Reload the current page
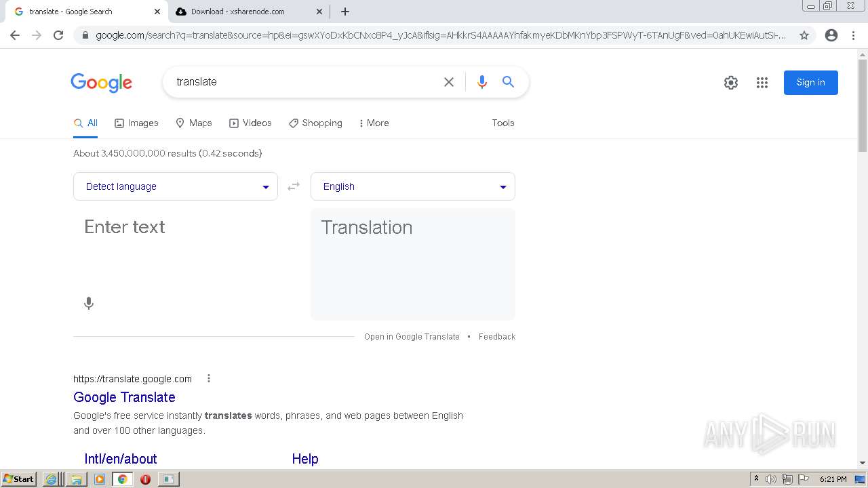The height and width of the screenshot is (488, 868). pyautogui.click(x=58, y=35)
